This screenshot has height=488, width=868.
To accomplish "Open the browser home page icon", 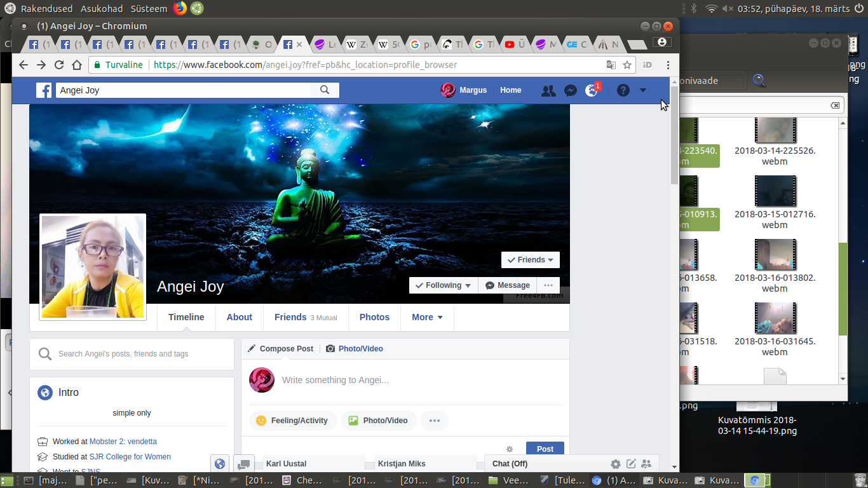I will click(x=77, y=65).
